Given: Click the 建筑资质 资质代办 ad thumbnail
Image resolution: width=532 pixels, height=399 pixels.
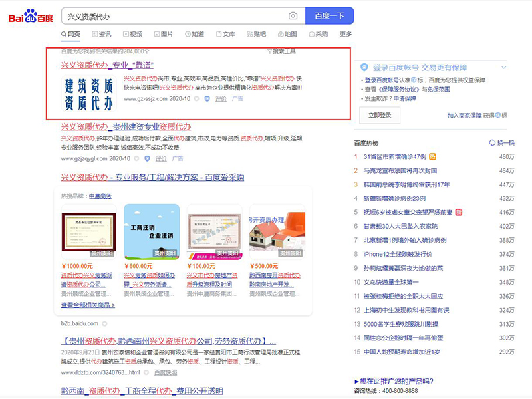Looking at the screenshot, I should tap(89, 94).
